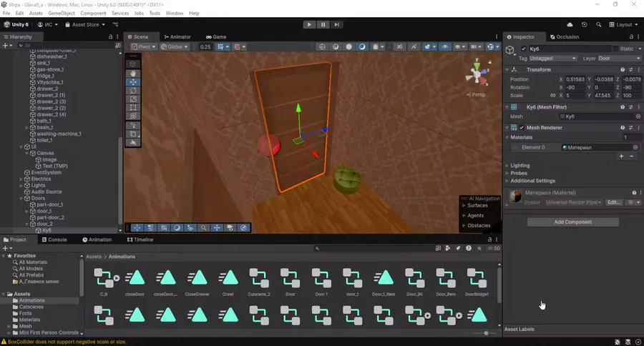Open Mesh Renderer preset icon
Viewport: 644px width, 346px height.
pos(631,128)
